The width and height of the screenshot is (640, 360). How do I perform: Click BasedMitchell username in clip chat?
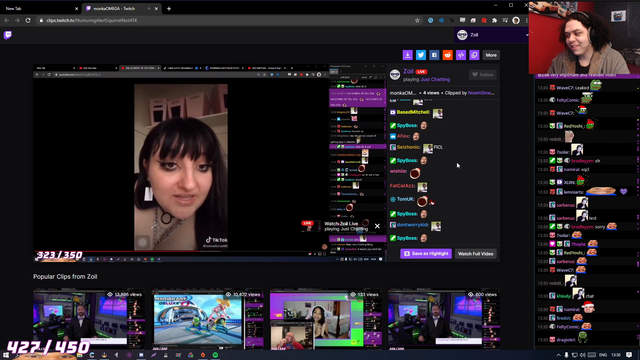[413, 112]
